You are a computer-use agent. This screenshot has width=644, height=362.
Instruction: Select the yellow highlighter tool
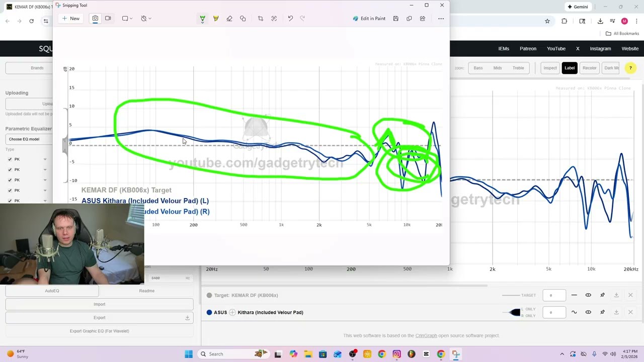(216, 18)
